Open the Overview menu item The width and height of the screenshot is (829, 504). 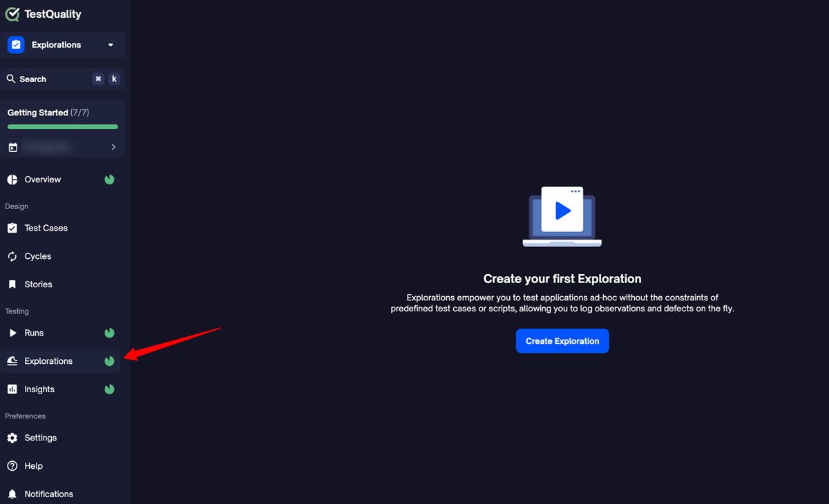[x=61, y=180]
